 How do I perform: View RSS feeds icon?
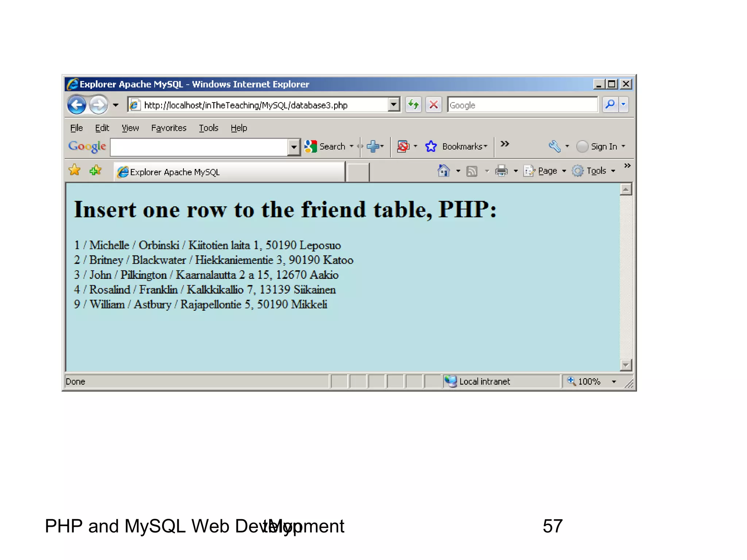(x=472, y=171)
